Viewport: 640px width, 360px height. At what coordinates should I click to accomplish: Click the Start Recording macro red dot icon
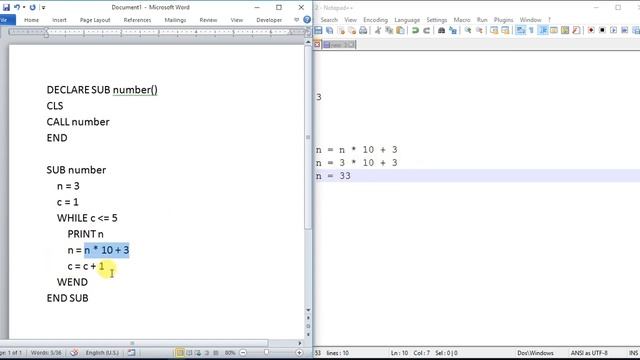(x=591, y=30)
